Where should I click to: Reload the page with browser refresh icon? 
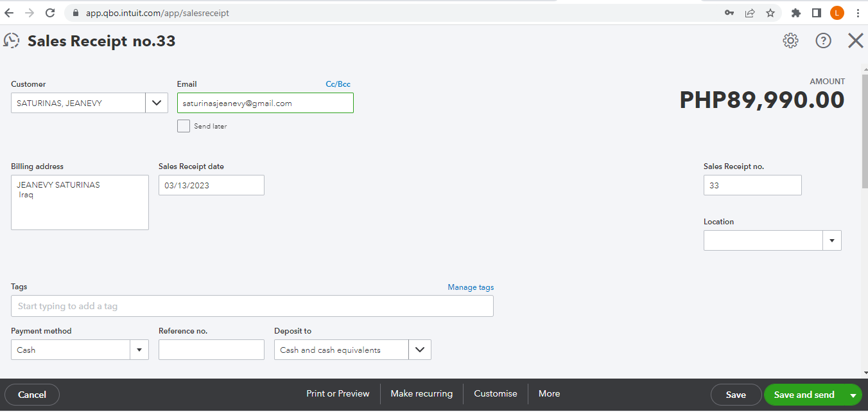pos(50,13)
